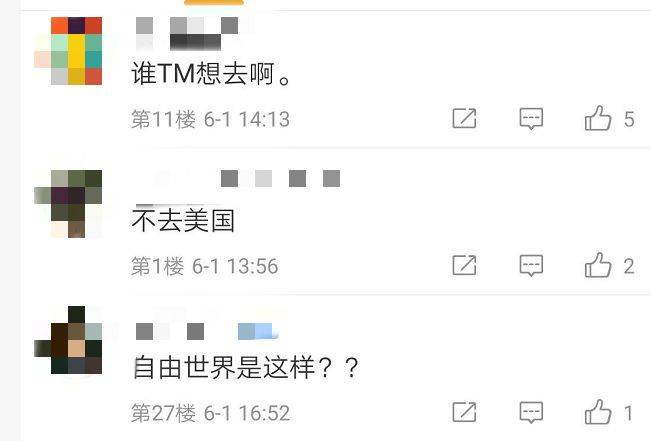The width and height of the screenshot is (651, 441).
Task: Like the 谁TM想去啊 comment
Action: (598, 118)
